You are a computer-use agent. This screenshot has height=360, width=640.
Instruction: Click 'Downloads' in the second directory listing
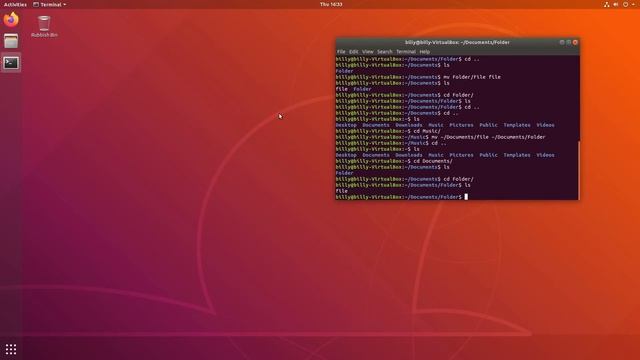[409, 155]
